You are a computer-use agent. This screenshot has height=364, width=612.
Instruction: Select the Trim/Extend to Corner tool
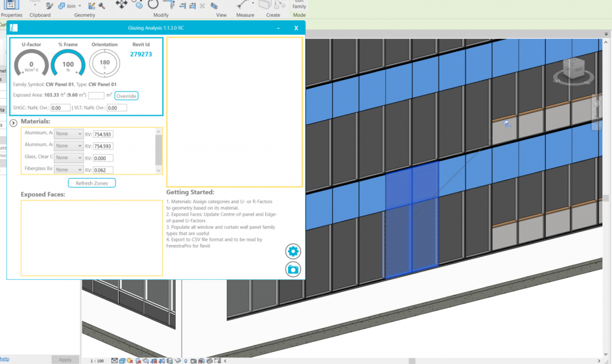pos(169,4)
